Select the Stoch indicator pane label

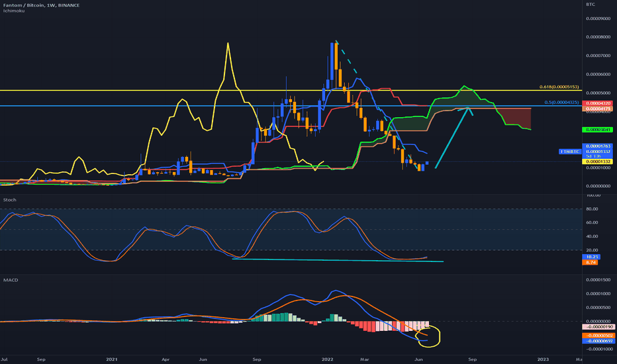[10, 200]
